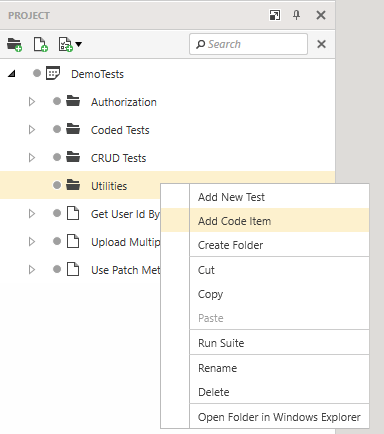Toggle the pin icon for Project panel
Image resolution: width=384 pixels, height=434 pixels.
coord(296,15)
